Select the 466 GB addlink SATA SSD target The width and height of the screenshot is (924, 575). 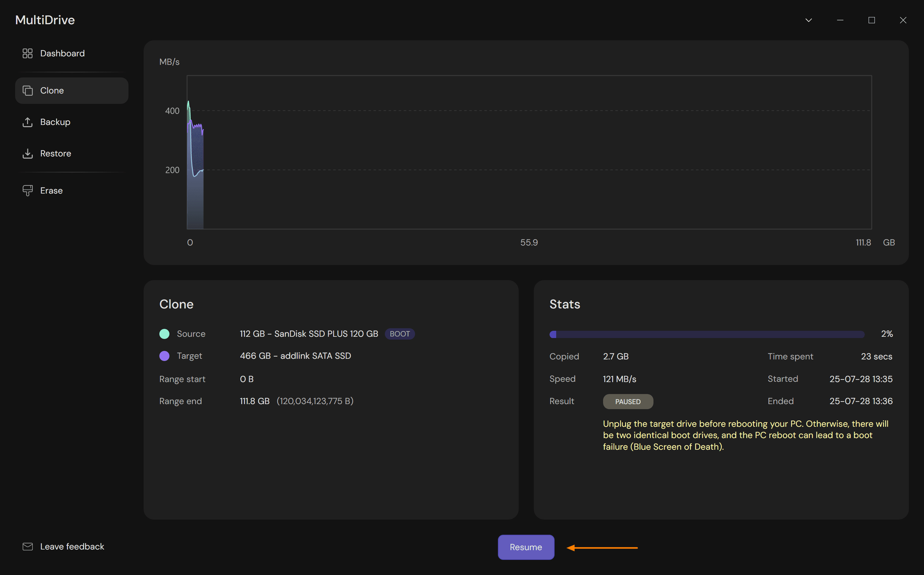click(x=295, y=356)
